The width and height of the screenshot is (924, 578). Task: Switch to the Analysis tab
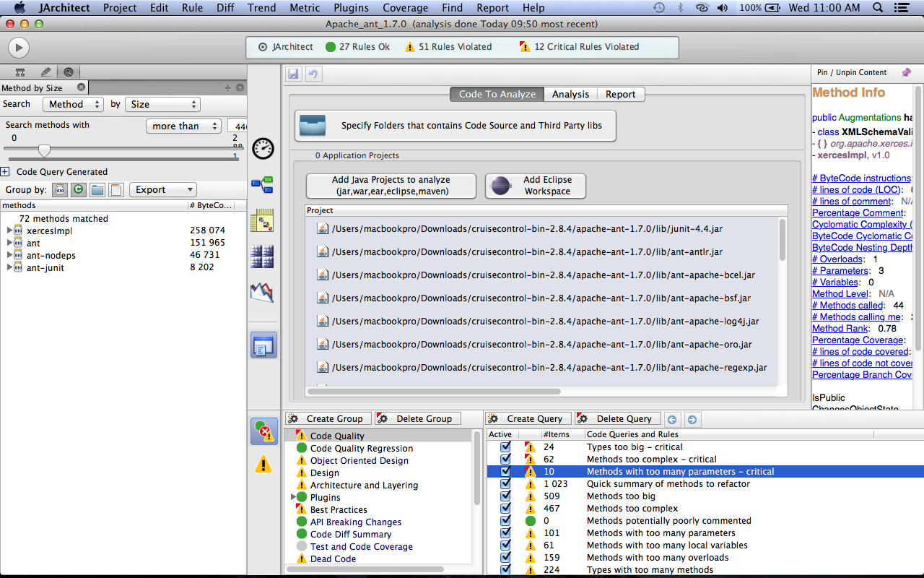click(x=570, y=94)
